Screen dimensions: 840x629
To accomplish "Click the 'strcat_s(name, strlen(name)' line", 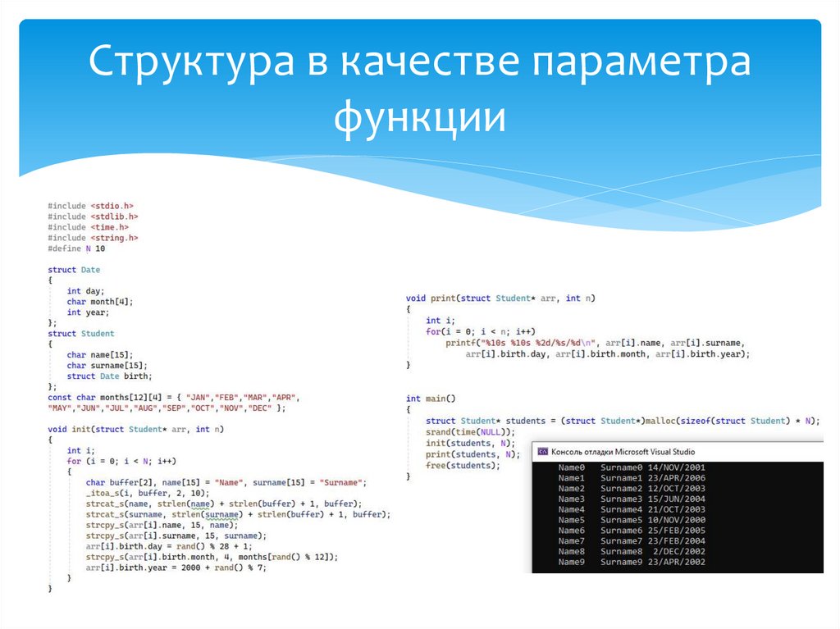I will tap(224, 504).
